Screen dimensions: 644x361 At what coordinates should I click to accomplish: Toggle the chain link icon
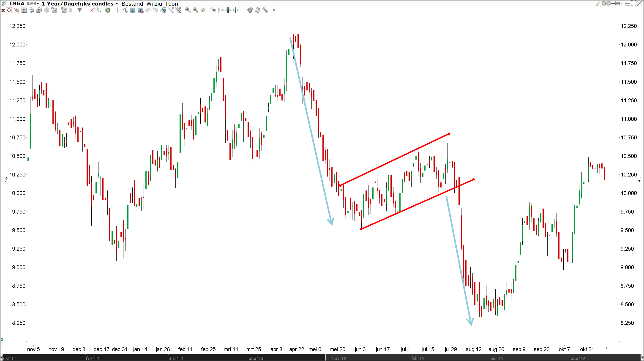(606, 3)
